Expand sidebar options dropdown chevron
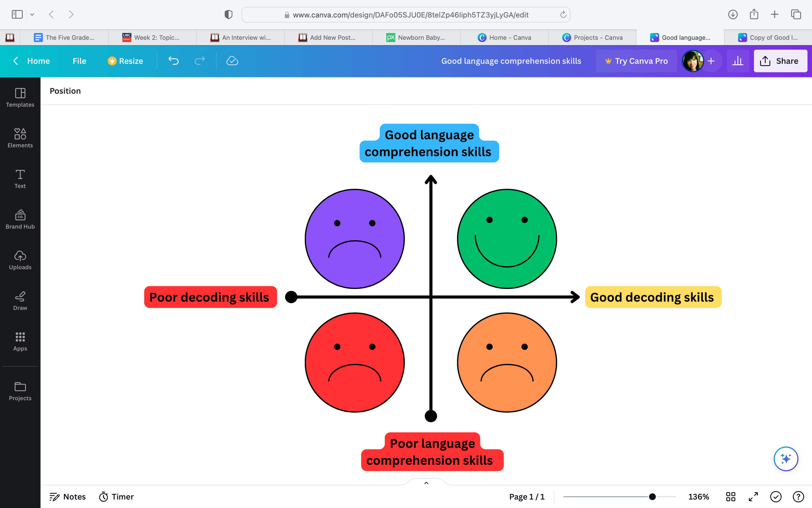 [x=32, y=14]
